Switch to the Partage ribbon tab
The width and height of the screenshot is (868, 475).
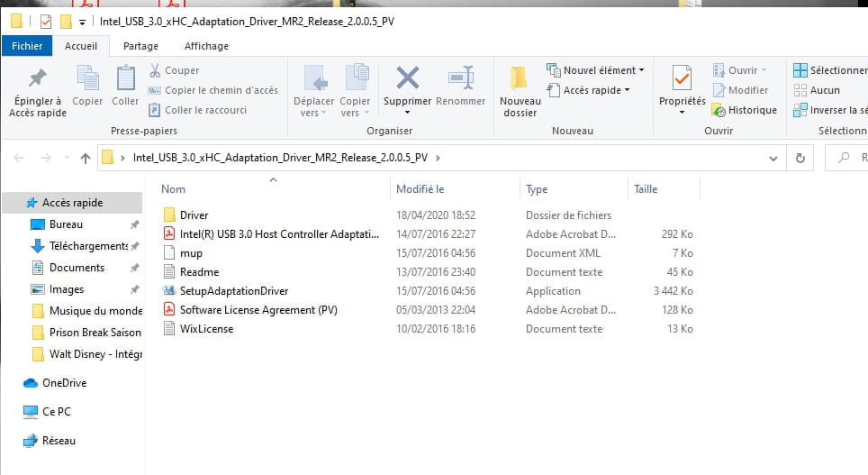coord(140,46)
